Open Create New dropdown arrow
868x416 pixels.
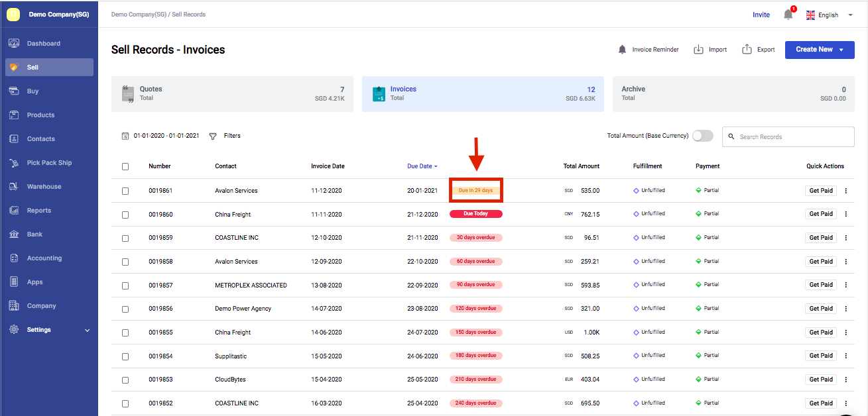(841, 50)
